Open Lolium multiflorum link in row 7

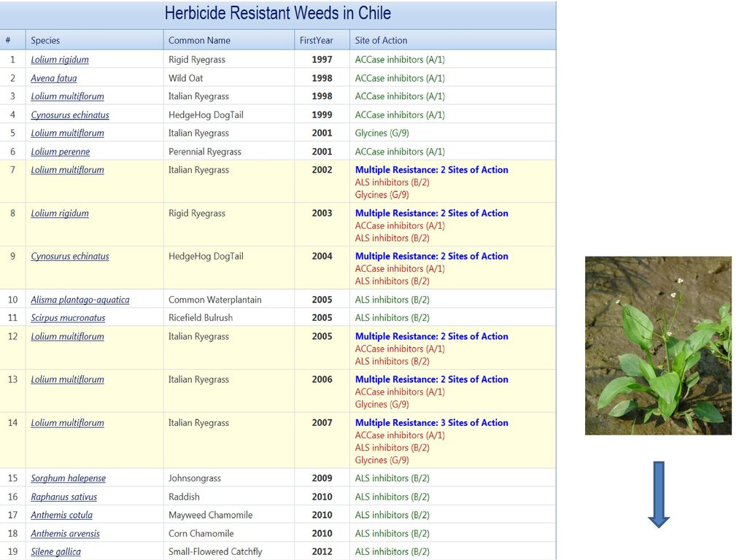[x=67, y=170]
